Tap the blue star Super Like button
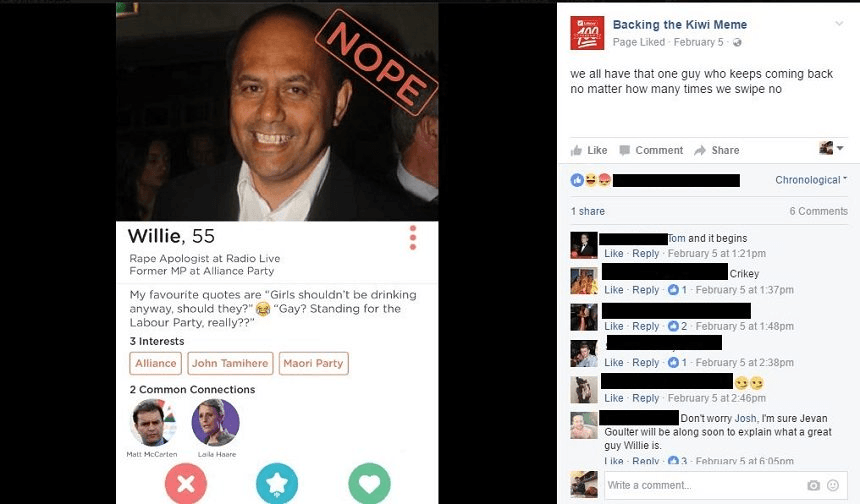 point(277,483)
